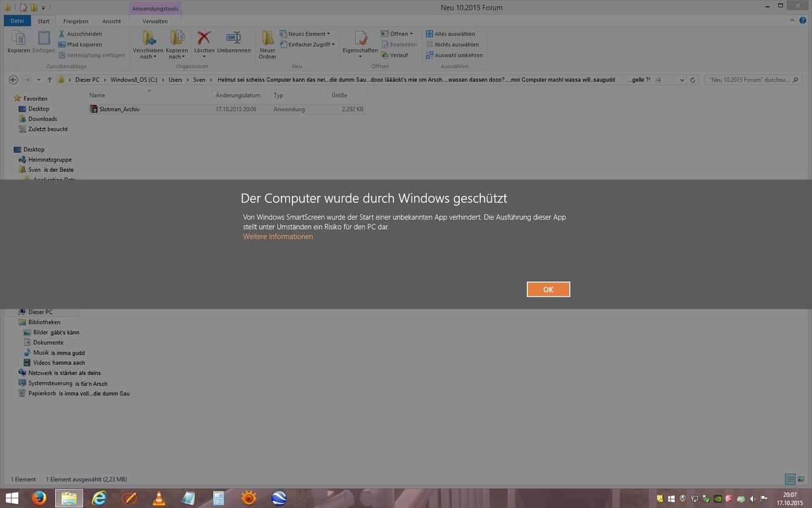Image resolution: width=812 pixels, height=508 pixels.
Task: Select Downloads in Favoriten
Action: point(42,119)
